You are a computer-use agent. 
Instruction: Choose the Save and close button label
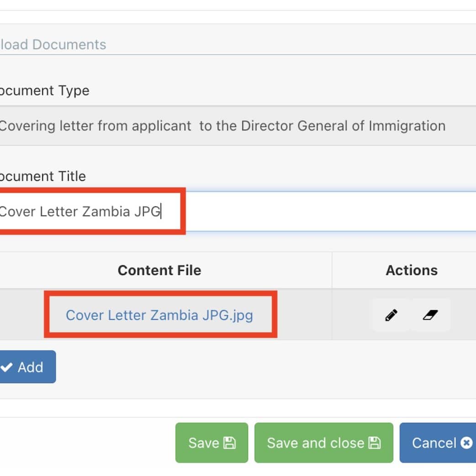pos(315,443)
